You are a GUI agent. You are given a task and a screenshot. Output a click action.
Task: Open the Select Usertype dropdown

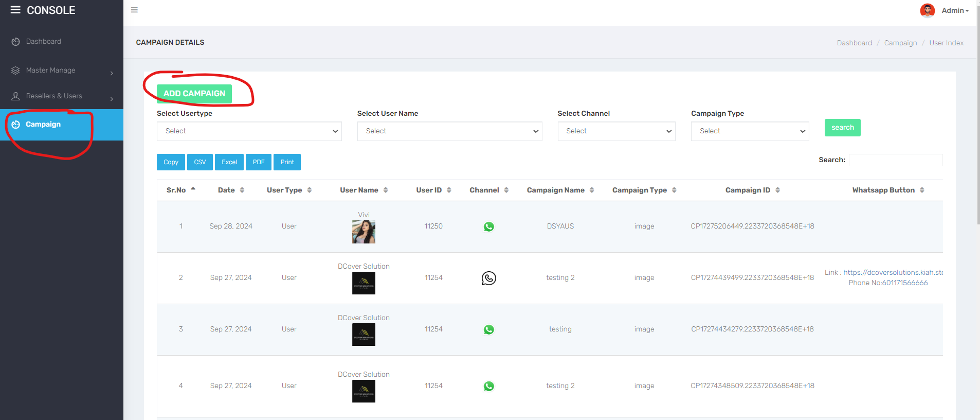click(x=249, y=131)
